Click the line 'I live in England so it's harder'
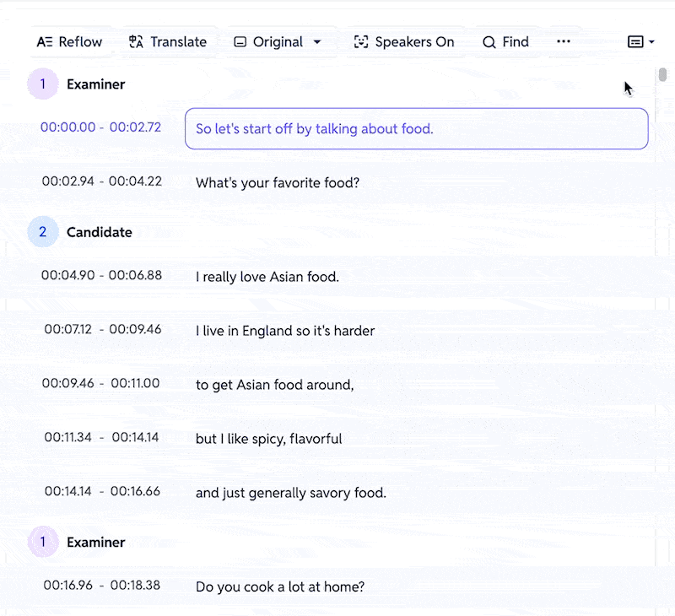675x616 pixels. point(285,331)
